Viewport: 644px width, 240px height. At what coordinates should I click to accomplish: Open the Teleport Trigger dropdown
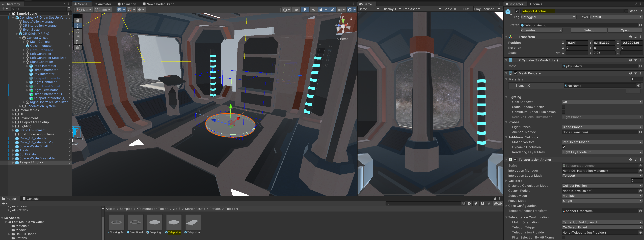(x=602, y=227)
